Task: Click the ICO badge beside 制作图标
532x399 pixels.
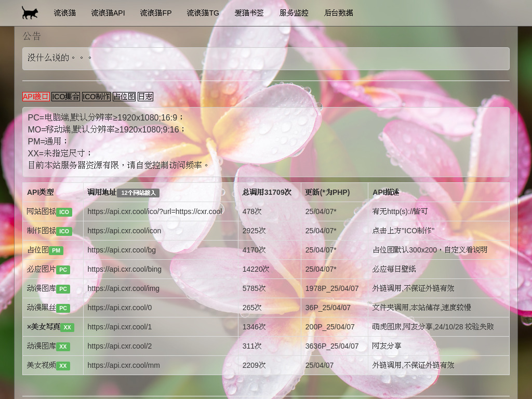Action: 64,231
